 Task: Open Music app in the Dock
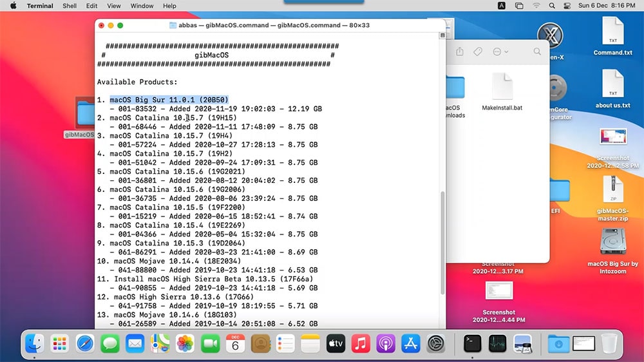(x=361, y=343)
